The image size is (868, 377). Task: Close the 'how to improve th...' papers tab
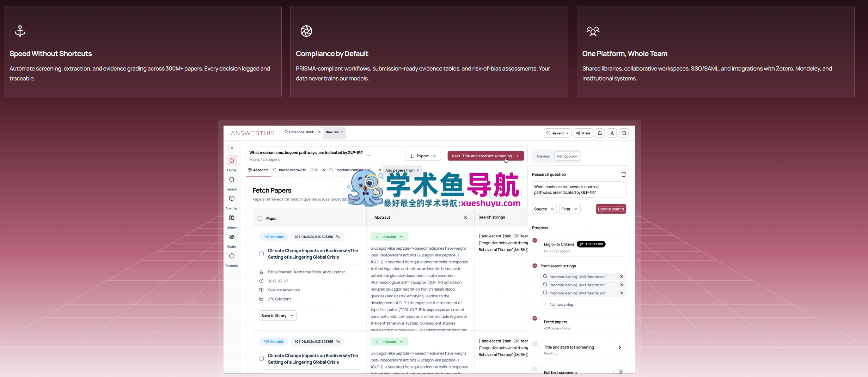324,170
